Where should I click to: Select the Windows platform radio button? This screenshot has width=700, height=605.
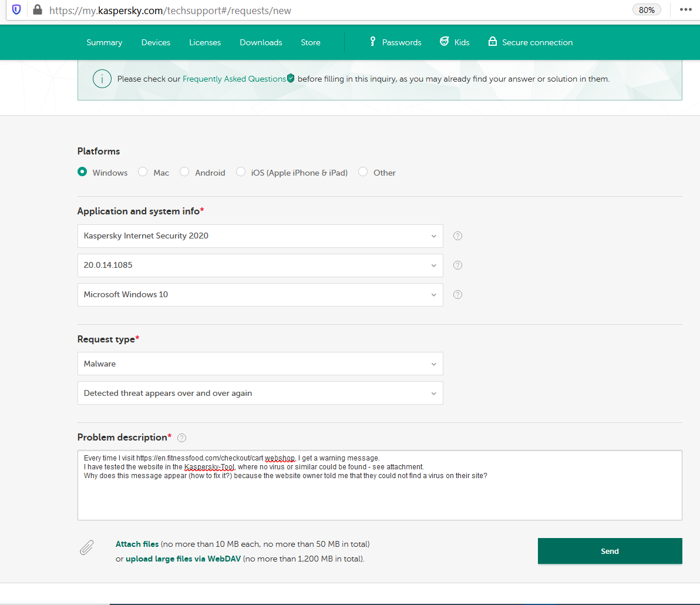click(x=82, y=172)
